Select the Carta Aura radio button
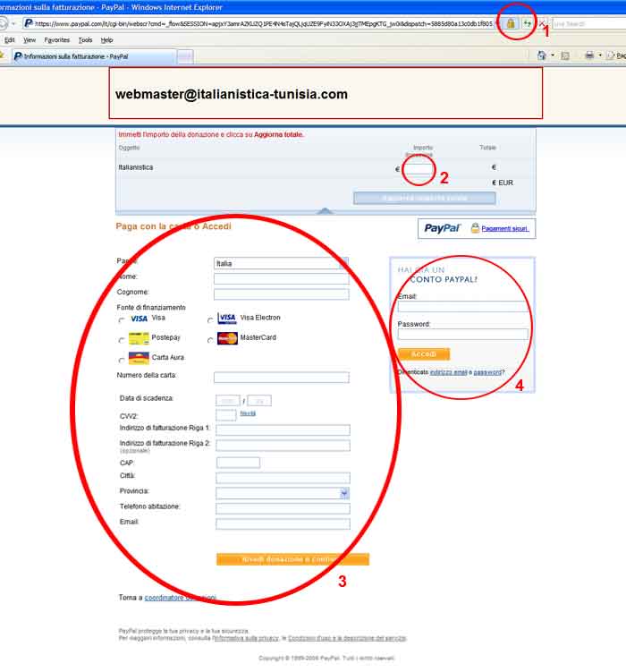Screen dimensions: 626x672 (x=122, y=360)
